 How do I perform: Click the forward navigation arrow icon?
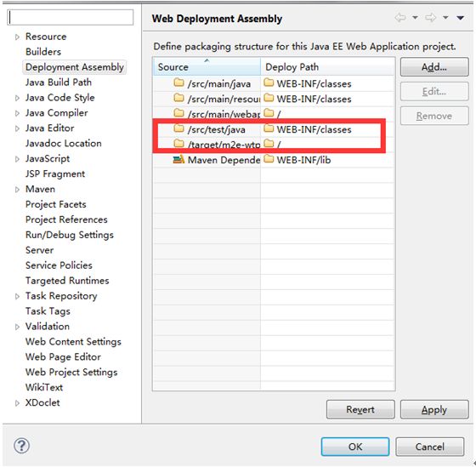click(x=431, y=18)
